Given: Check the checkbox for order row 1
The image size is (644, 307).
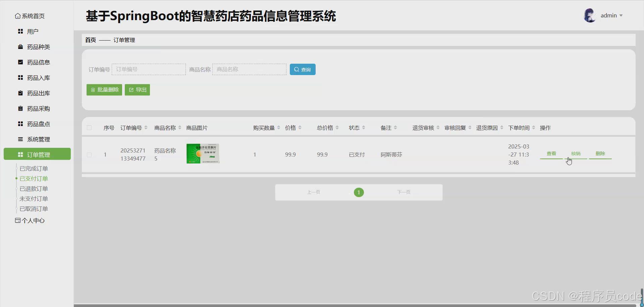Looking at the screenshot, I should [x=89, y=155].
